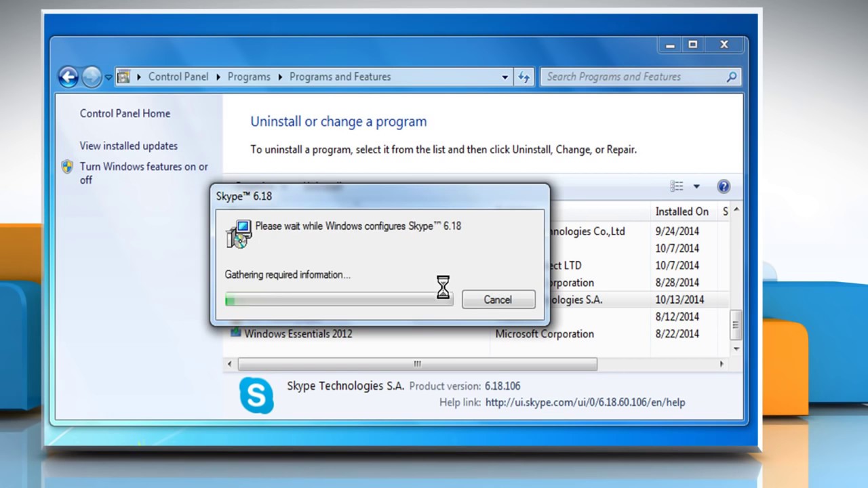Image resolution: width=868 pixels, height=488 pixels.
Task: Click the Windows Essentials 2012 program icon
Action: tap(235, 333)
